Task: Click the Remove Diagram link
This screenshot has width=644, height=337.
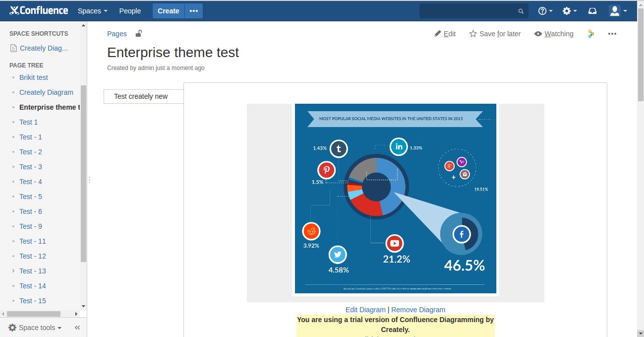Action: [418, 310]
